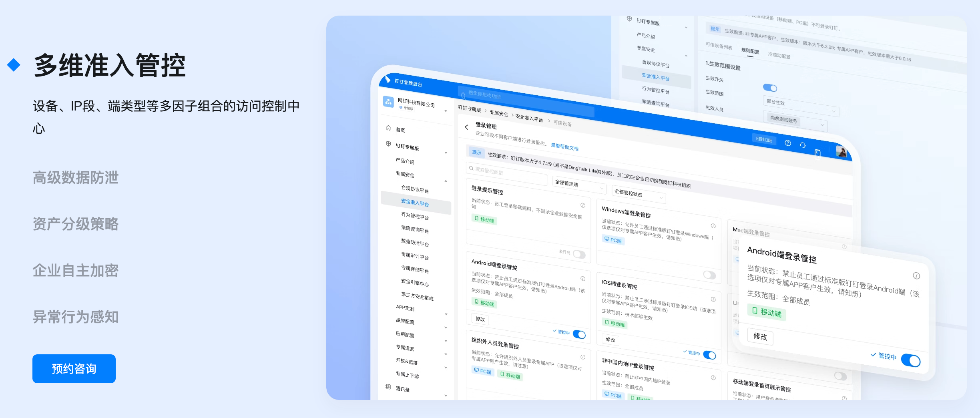Click the blue diamond bullet beside 多维准入管控

pos(14,65)
